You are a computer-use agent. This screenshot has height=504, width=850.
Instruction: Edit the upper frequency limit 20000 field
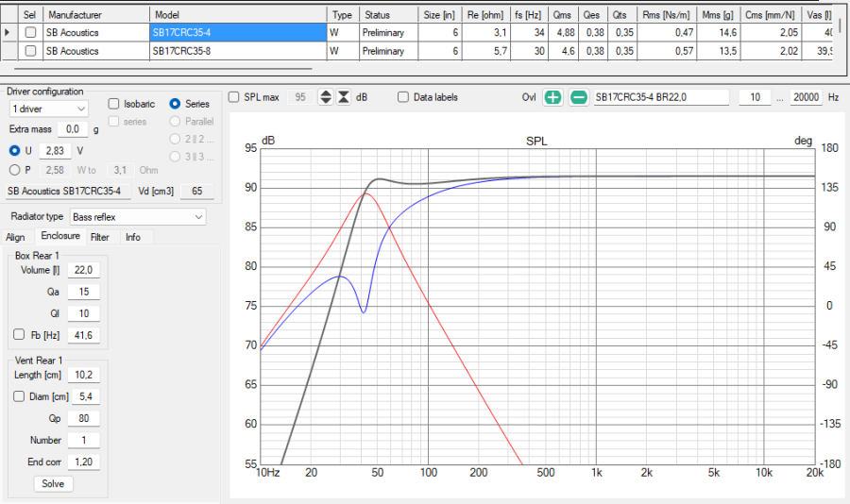pyautogui.click(x=807, y=97)
